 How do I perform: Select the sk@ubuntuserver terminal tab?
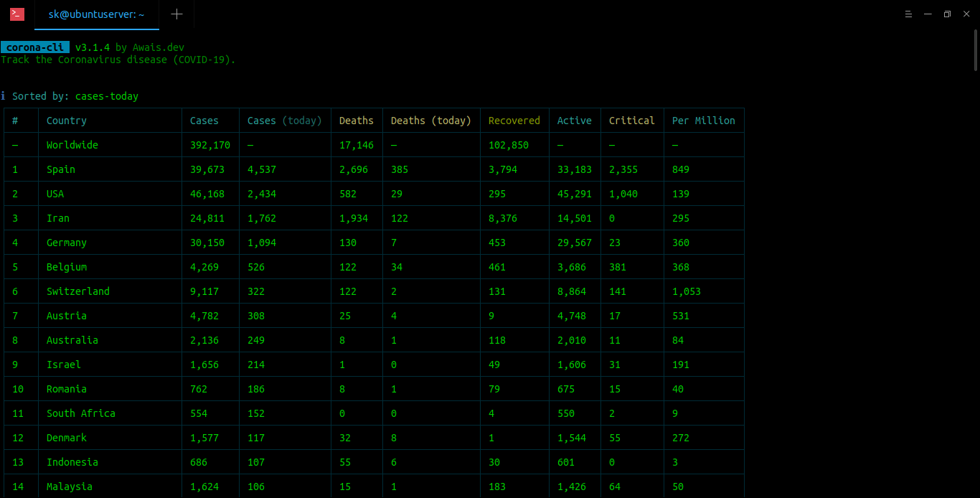(x=96, y=14)
